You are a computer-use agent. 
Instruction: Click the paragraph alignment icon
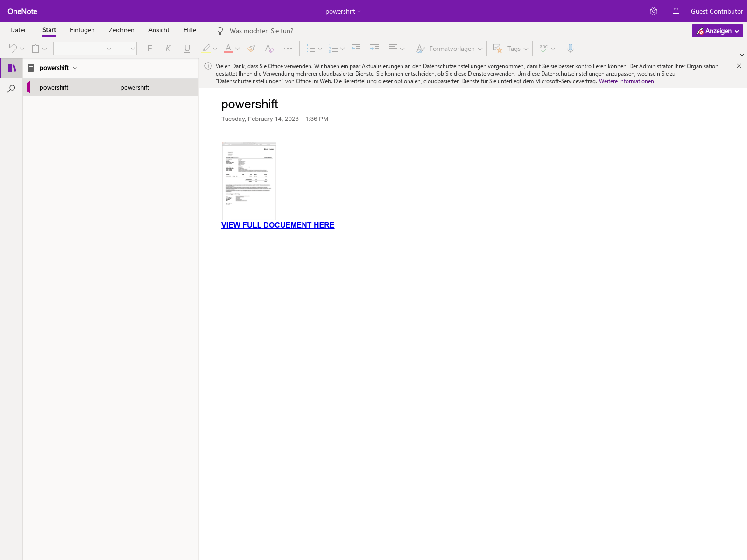(393, 48)
